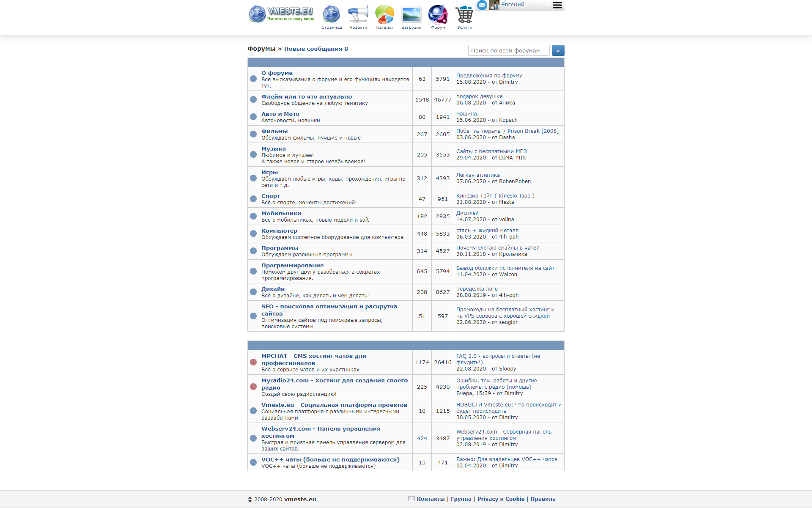Click Евгений's user avatar thumbnail
The image size is (812, 508).
pyautogui.click(x=494, y=5)
